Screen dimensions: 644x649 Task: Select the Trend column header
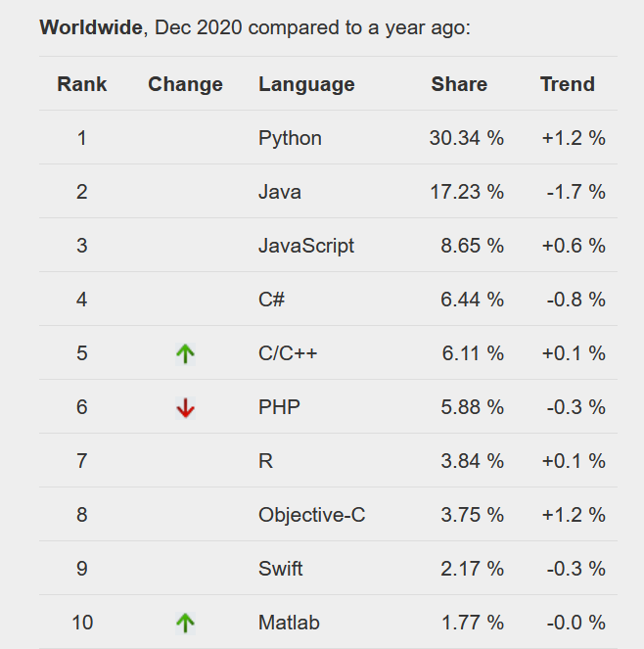[x=567, y=84]
